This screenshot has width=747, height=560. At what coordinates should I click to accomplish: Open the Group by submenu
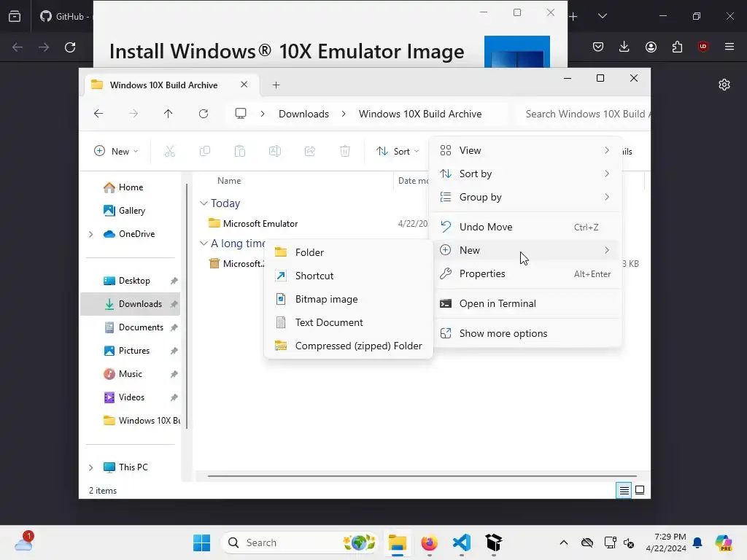tap(526, 197)
